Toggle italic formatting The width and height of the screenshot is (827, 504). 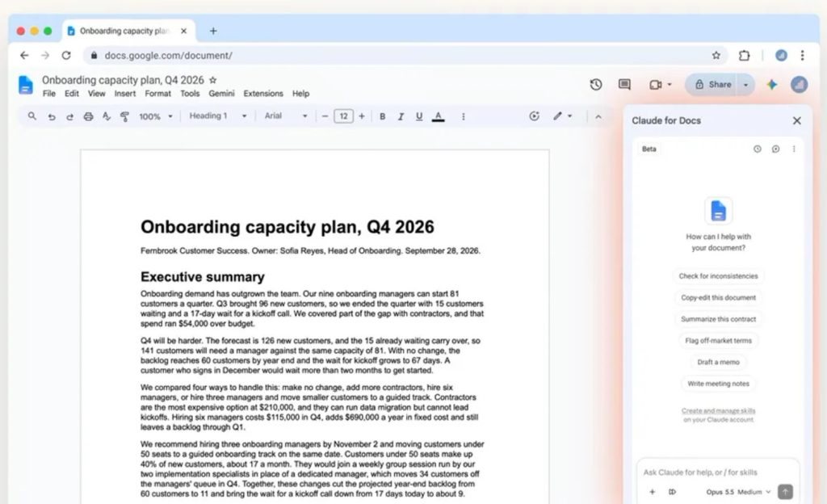pos(401,116)
